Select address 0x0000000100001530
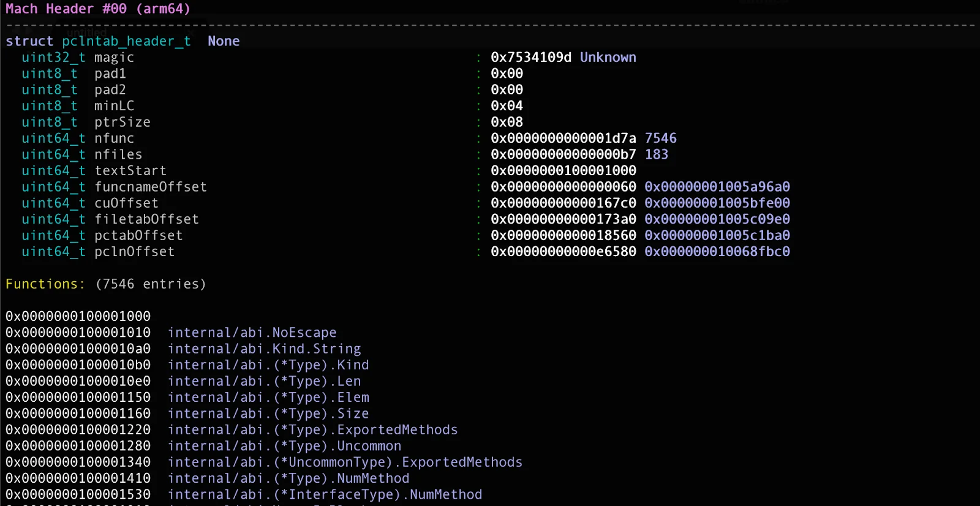Screen dimensions: 980x506 [x=78, y=494]
